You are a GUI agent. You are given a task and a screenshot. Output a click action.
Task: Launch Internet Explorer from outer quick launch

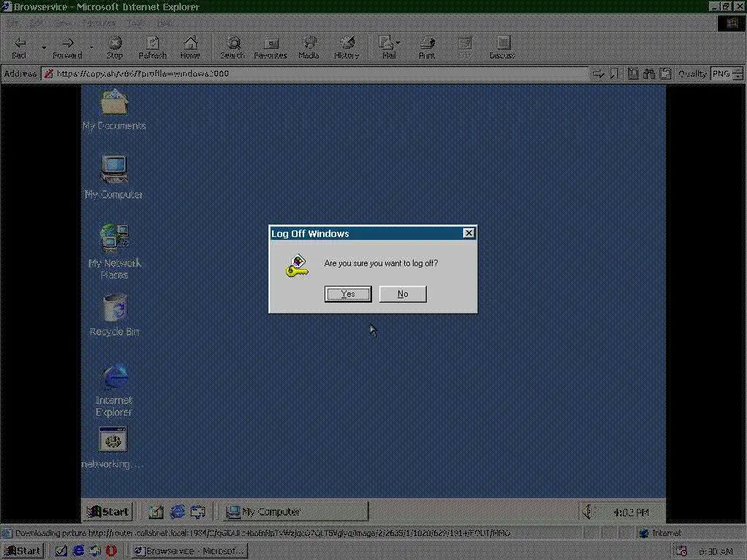(79, 551)
